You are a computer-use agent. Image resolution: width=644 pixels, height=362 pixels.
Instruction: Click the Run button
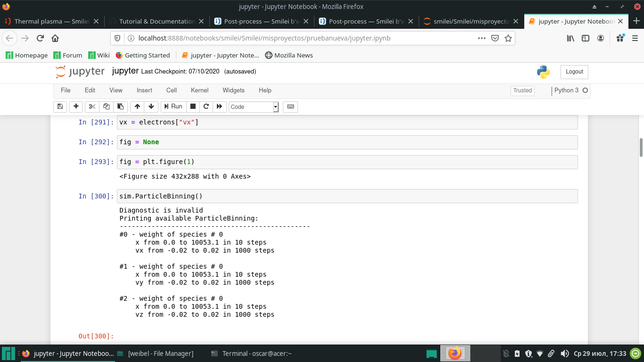[x=173, y=107]
